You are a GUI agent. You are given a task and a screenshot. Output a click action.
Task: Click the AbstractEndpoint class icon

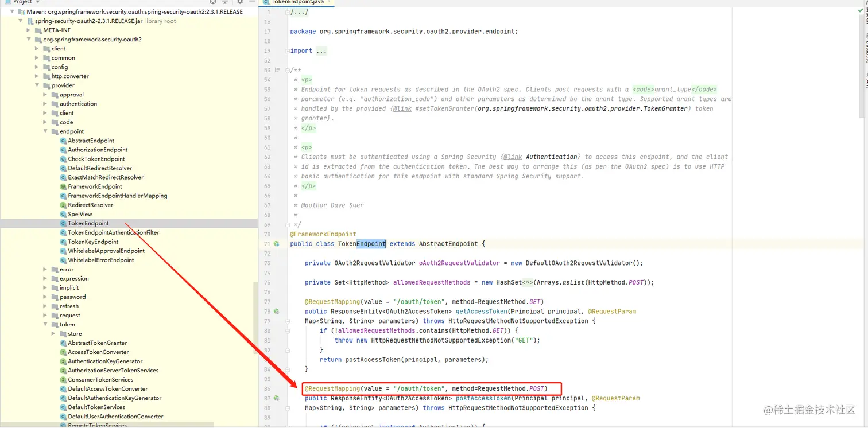point(63,141)
